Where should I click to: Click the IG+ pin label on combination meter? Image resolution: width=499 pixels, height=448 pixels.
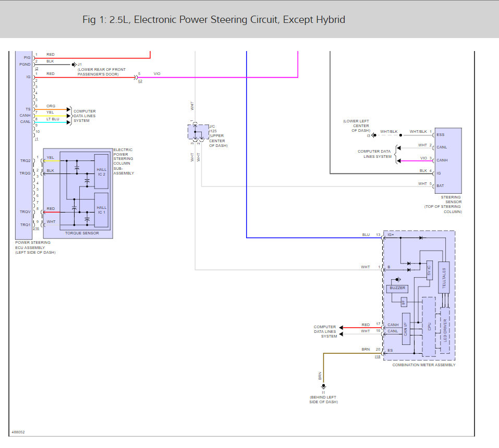click(x=391, y=234)
